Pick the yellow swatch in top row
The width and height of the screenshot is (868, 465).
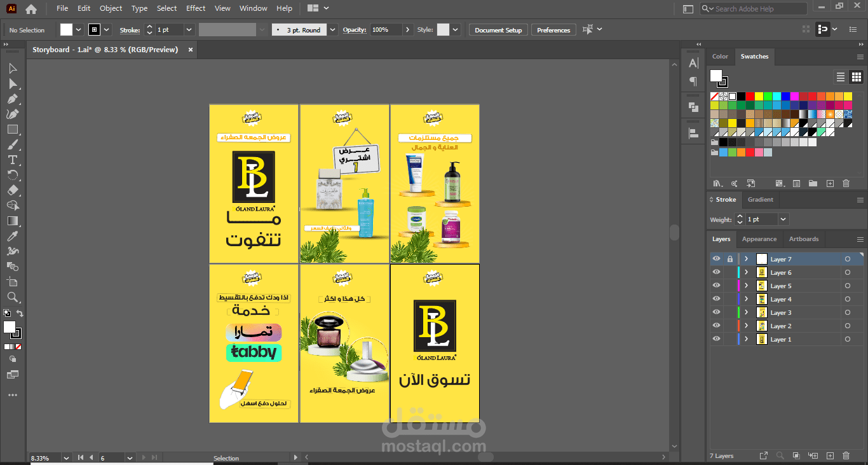click(x=759, y=96)
